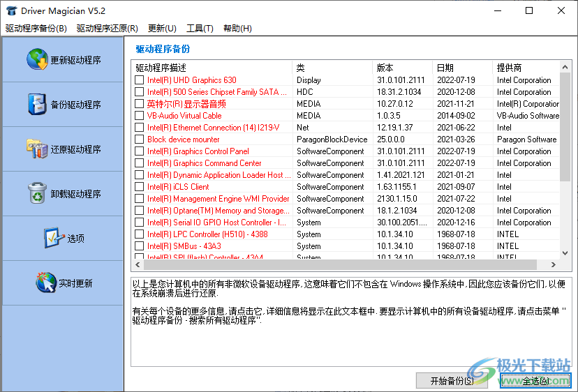Click the date cell 2014-09-02

tap(456, 115)
